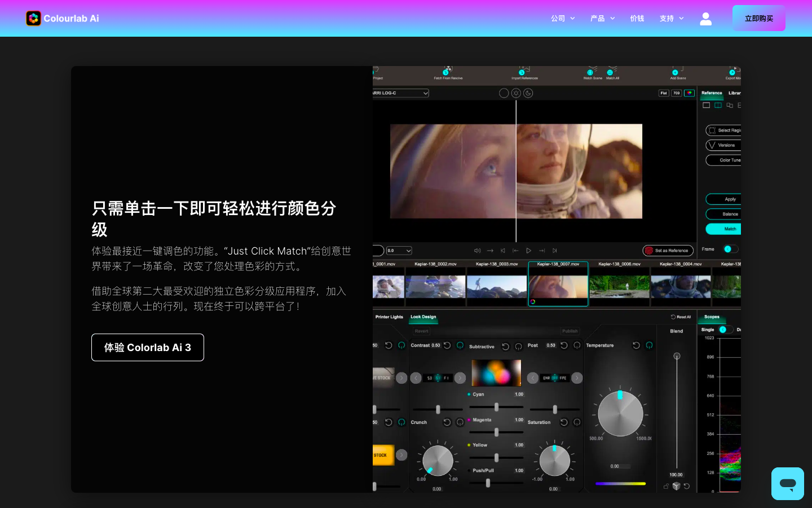
Task: Click the Contrast preset previous arrow
Action: click(x=416, y=378)
